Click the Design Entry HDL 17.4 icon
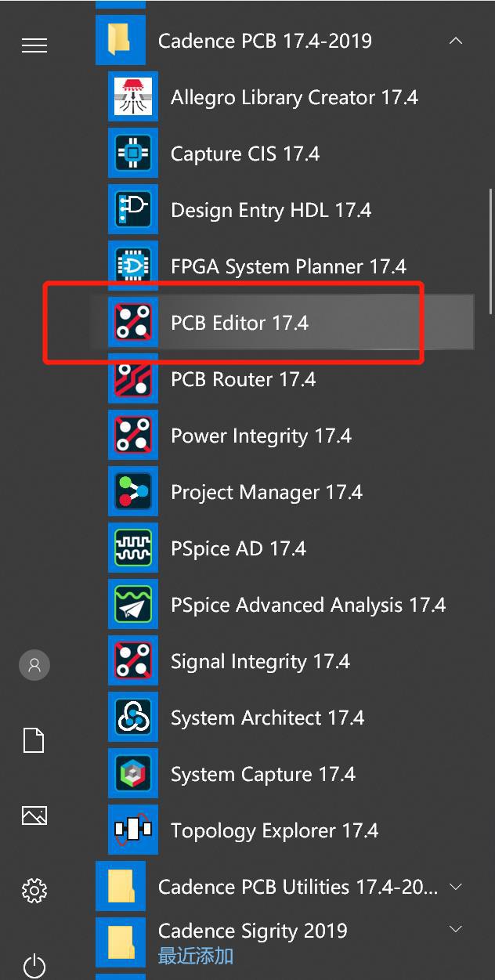This screenshot has width=495, height=980. pyautogui.click(x=133, y=210)
